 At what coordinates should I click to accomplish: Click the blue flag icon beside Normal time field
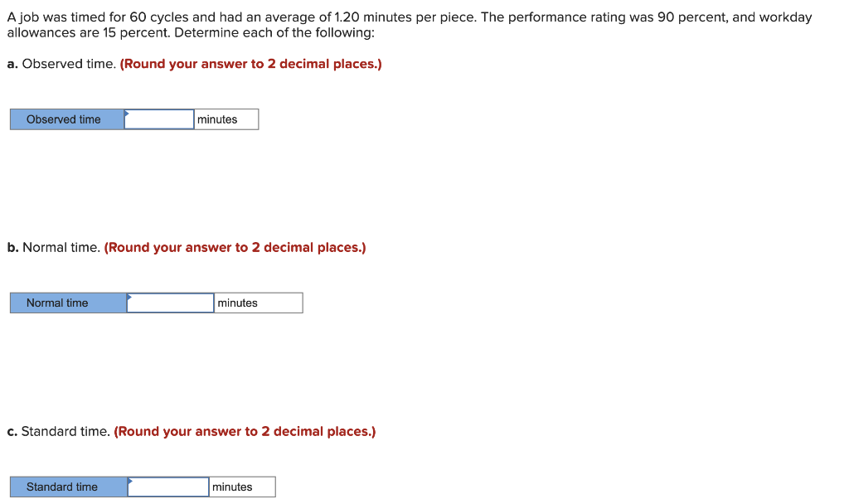point(130,298)
